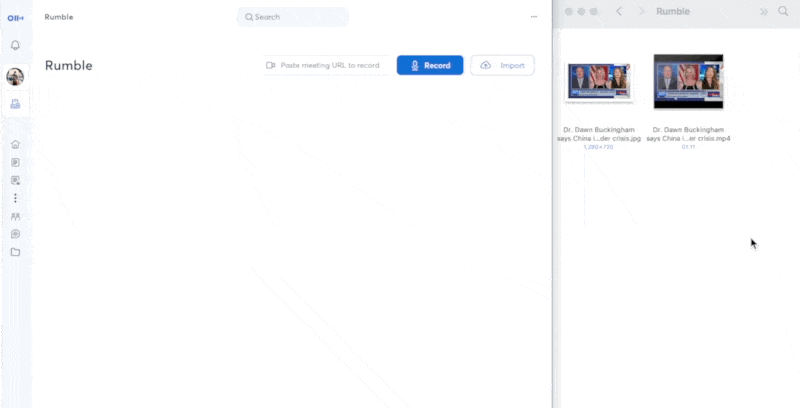Viewport: 800px width, 408px height.
Task: Click the Otter logo in the sidebar
Action: click(x=15, y=18)
